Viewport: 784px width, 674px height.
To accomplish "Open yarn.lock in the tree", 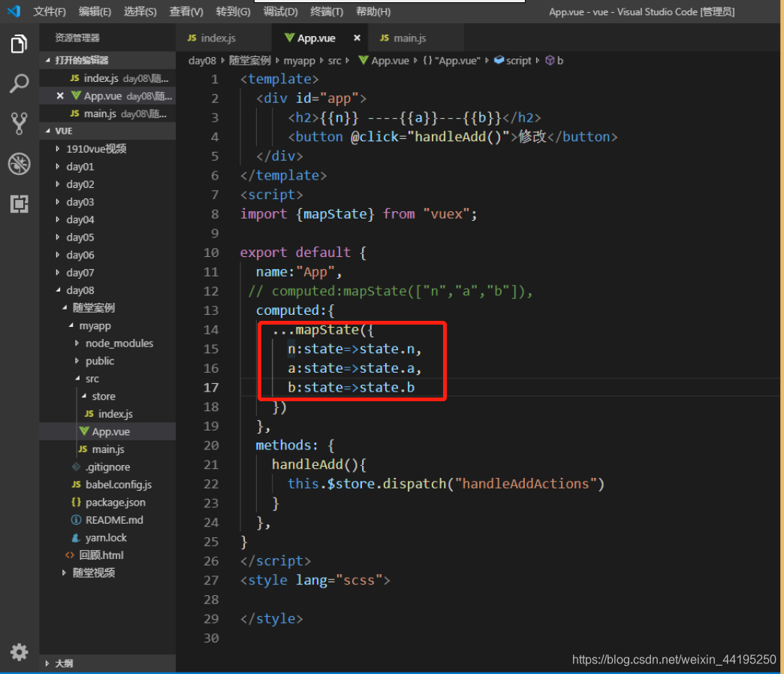I will point(107,537).
